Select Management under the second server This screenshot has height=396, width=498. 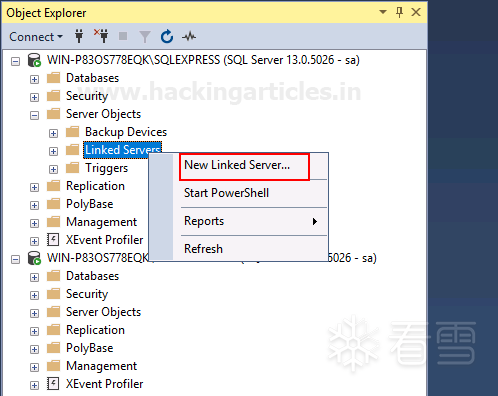(101, 366)
